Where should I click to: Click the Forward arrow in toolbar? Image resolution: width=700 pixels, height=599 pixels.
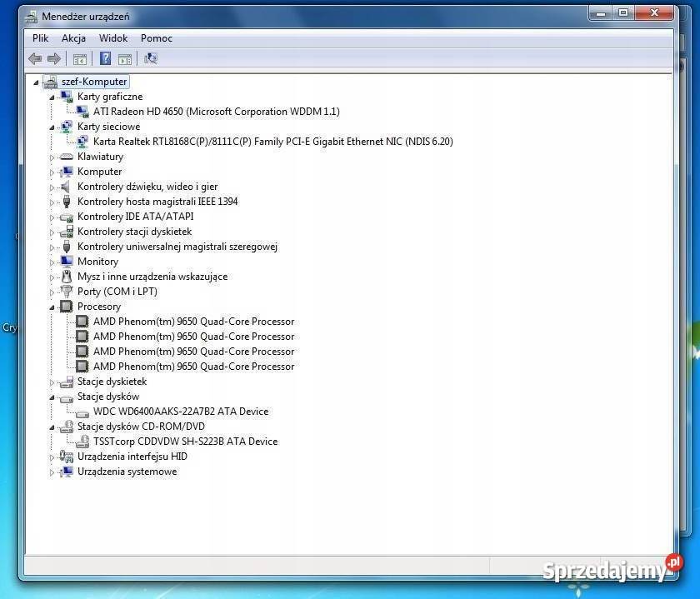click(x=54, y=58)
